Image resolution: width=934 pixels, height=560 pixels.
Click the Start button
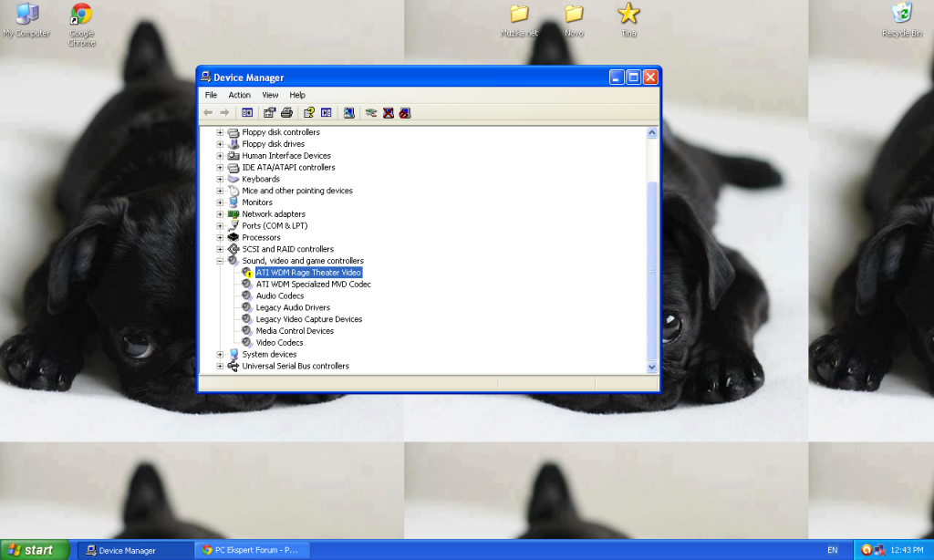pyautogui.click(x=34, y=550)
